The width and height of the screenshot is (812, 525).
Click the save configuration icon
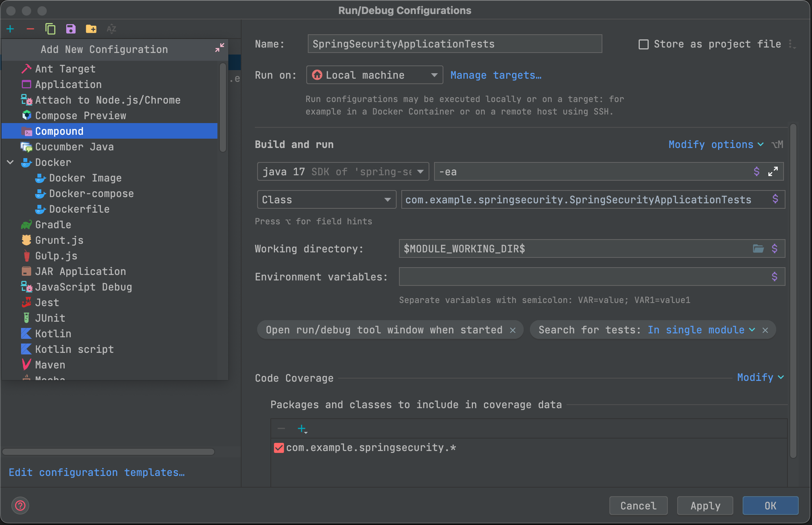pyautogui.click(x=71, y=29)
